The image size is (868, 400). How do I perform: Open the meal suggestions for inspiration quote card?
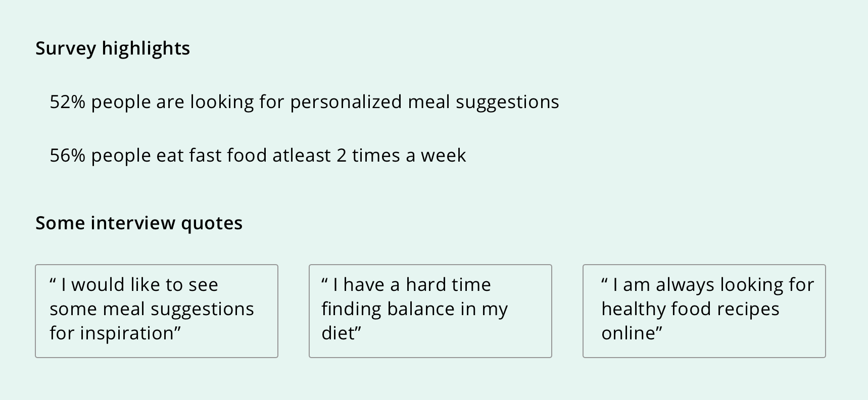coord(157,311)
